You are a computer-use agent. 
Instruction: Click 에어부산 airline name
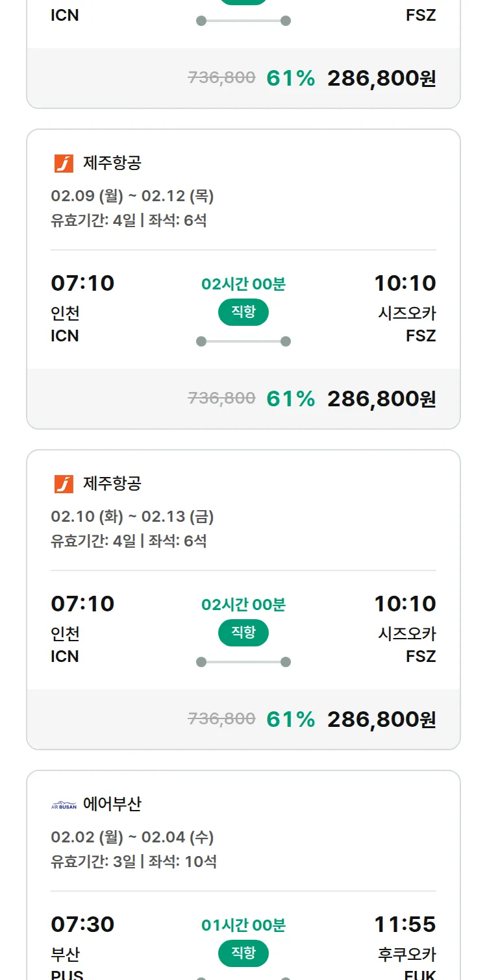pos(112,805)
